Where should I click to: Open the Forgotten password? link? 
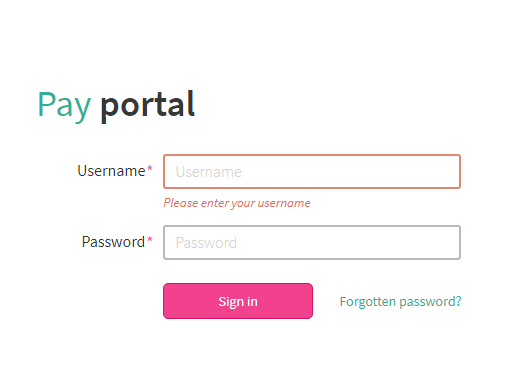[400, 301]
